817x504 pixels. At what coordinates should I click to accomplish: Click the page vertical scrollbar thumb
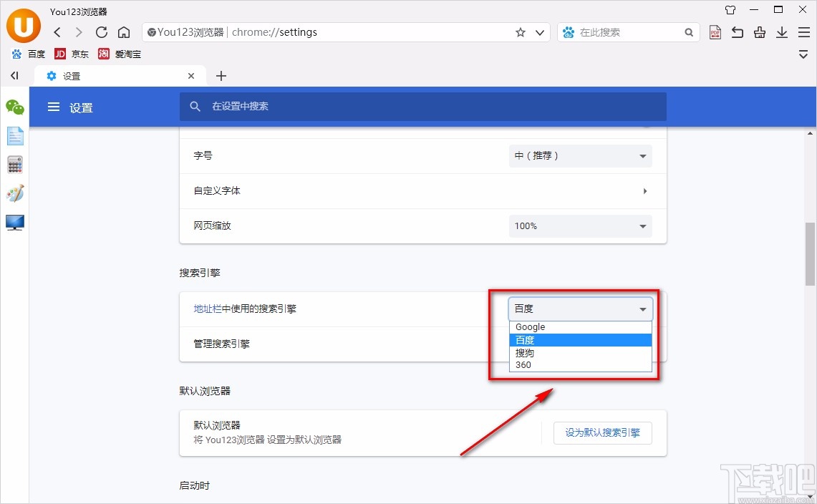tap(810, 254)
